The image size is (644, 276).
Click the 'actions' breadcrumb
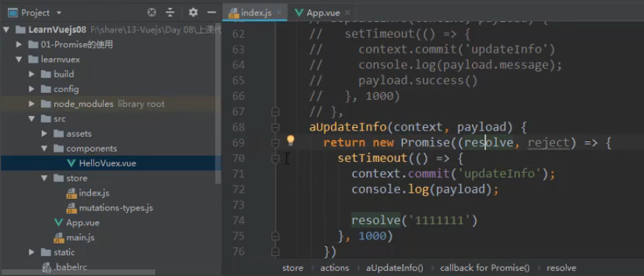[x=334, y=268]
